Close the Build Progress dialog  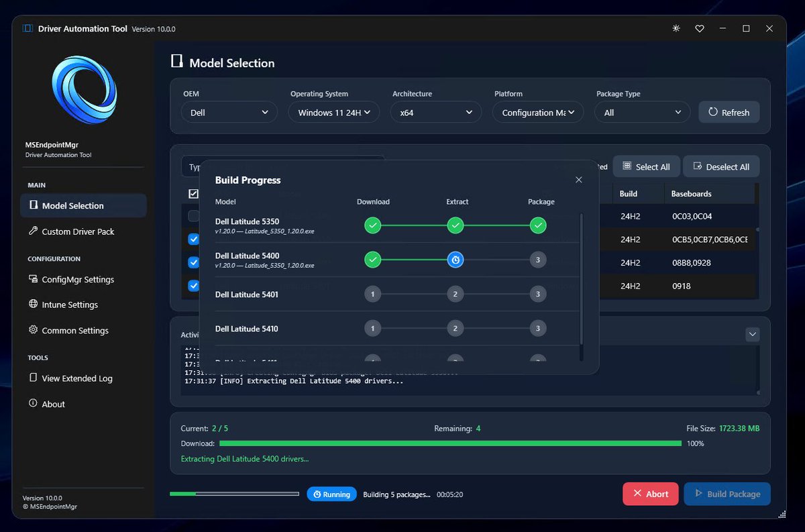point(578,180)
